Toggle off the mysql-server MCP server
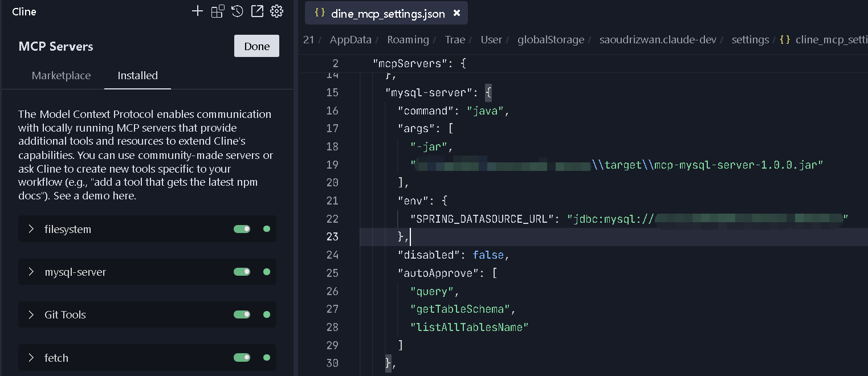This screenshot has width=868, height=376. click(x=242, y=272)
